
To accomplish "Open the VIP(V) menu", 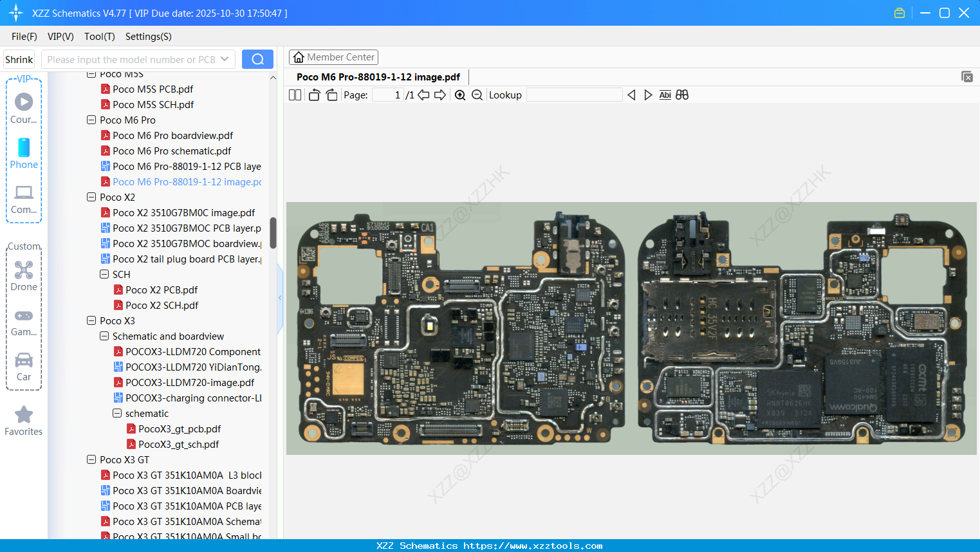I will tap(60, 37).
